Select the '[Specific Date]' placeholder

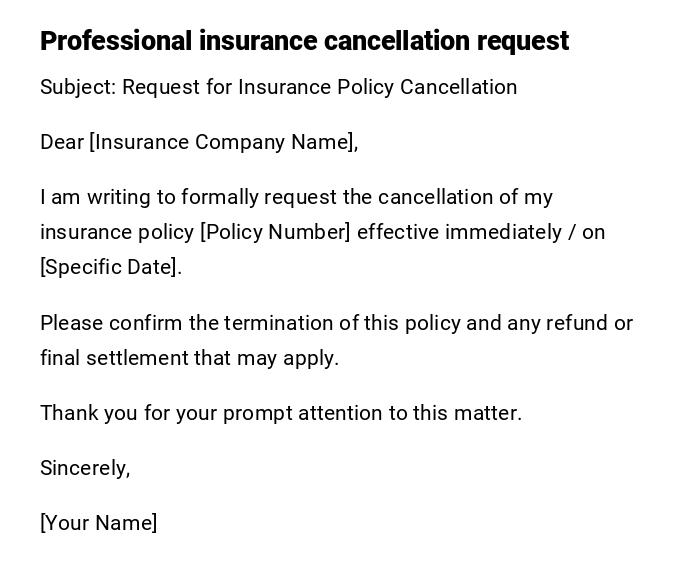point(109,267)
